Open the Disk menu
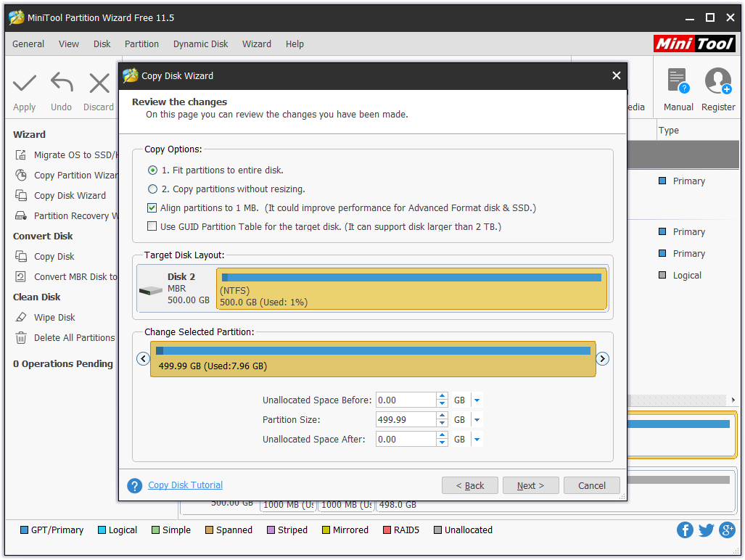This screenshot has width=745, height=560. (x=102, y=44)
